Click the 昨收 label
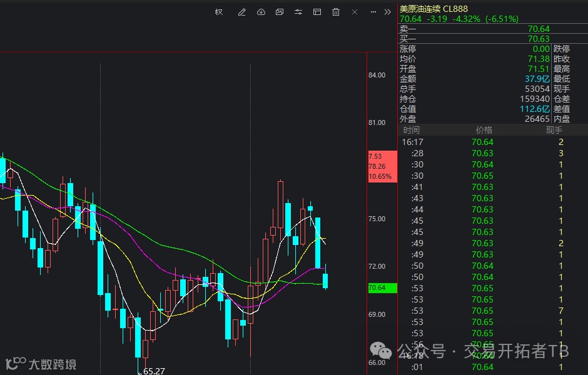Viewport: 588px width, 375px height. 561,59
